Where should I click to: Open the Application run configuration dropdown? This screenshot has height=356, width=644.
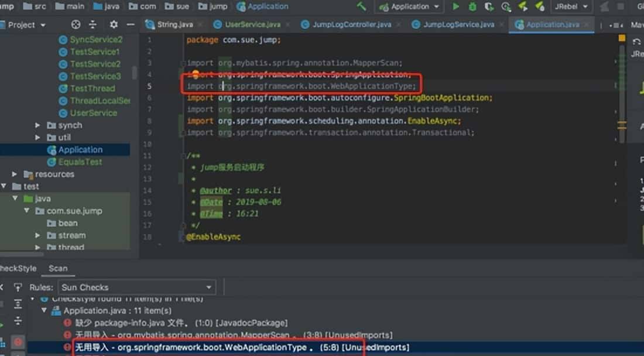[410, 7]
